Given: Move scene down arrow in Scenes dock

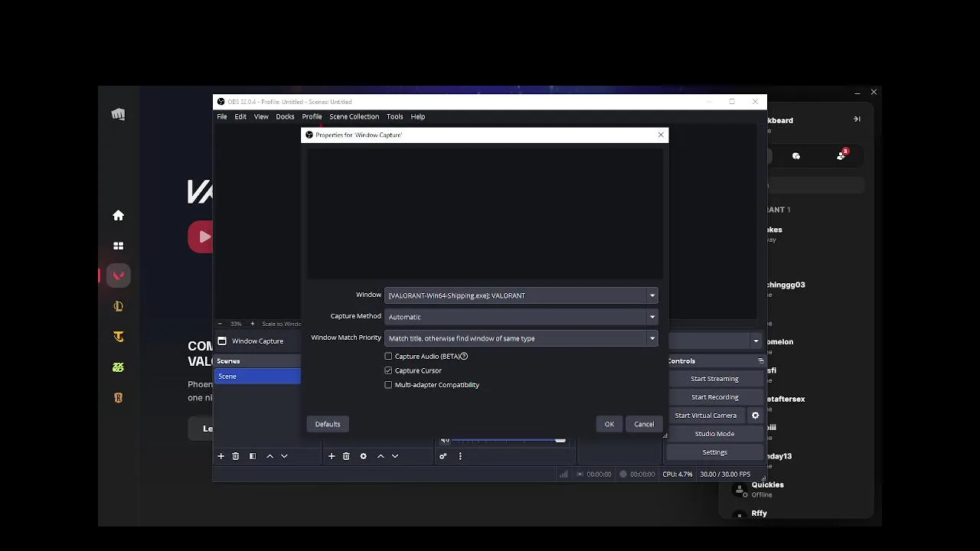Looking at the screenshot, I should (x=284, y=456).
